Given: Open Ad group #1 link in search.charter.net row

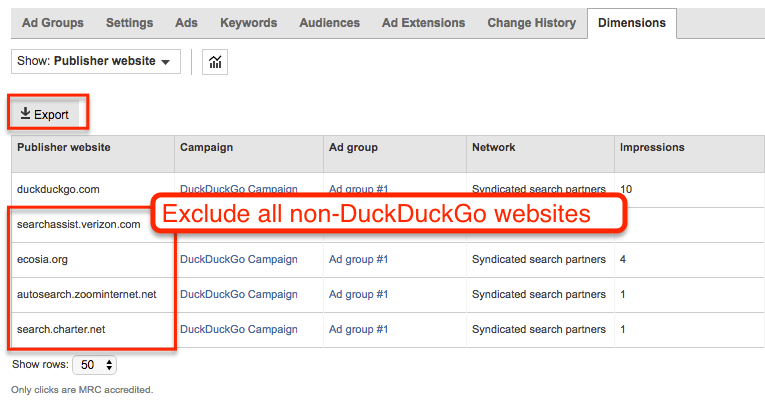Looking at the screenshot, I should pyautogui.click(x=358, y=329).
